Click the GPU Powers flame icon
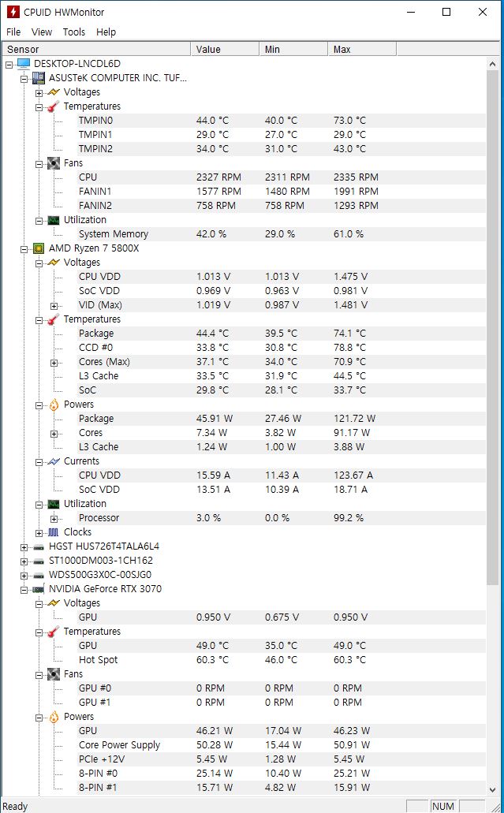504x813 pixels. (x=54, y=717)
